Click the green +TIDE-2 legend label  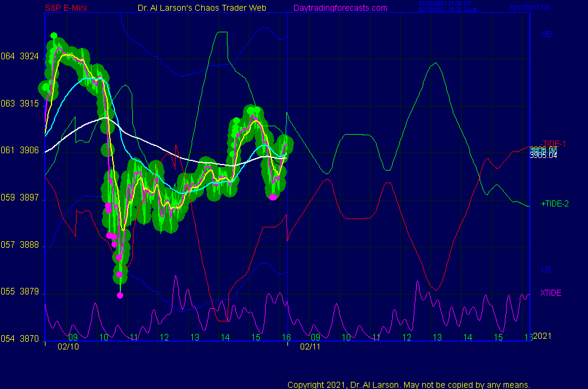tap(554, 204)
